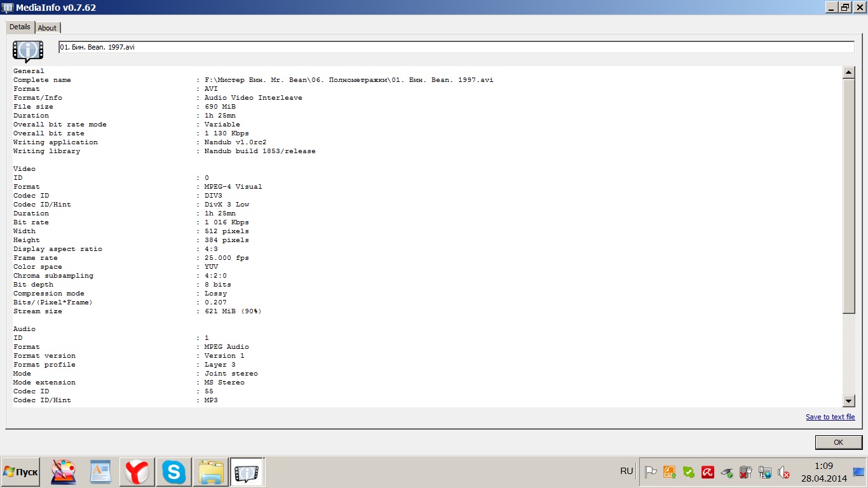
Task: Click the General section heading
Action: (x=29, y=71)
